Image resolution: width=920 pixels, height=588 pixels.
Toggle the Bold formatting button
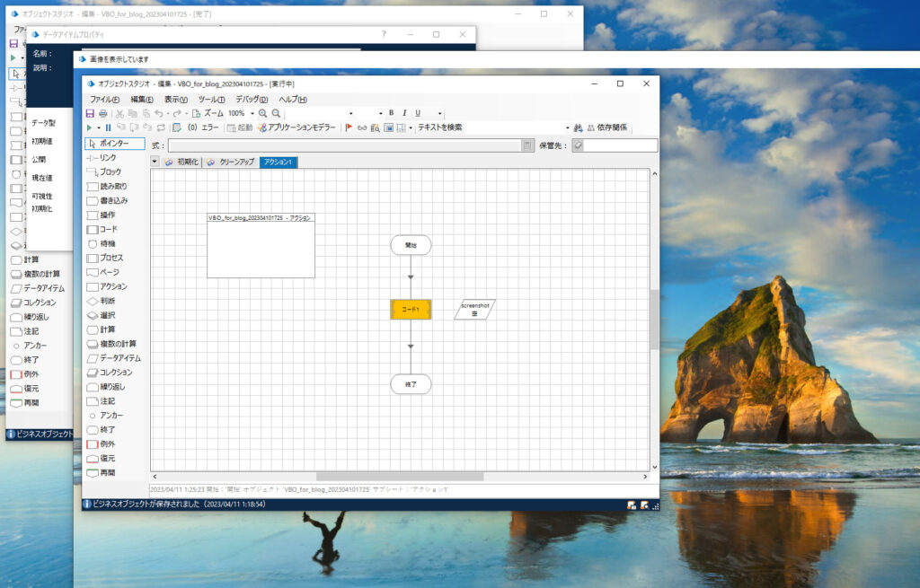[391, 113]
